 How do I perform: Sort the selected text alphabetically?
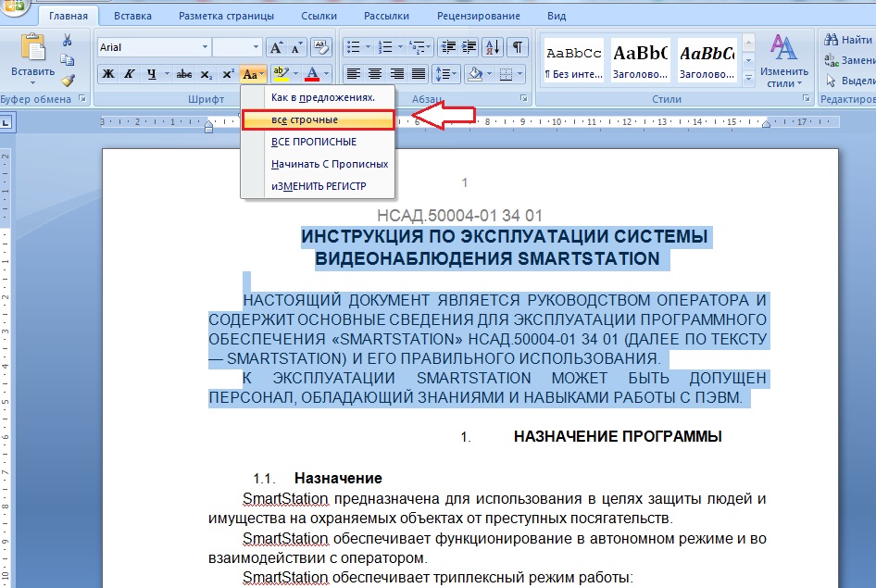pyautogui.click(x=493, y=47)
